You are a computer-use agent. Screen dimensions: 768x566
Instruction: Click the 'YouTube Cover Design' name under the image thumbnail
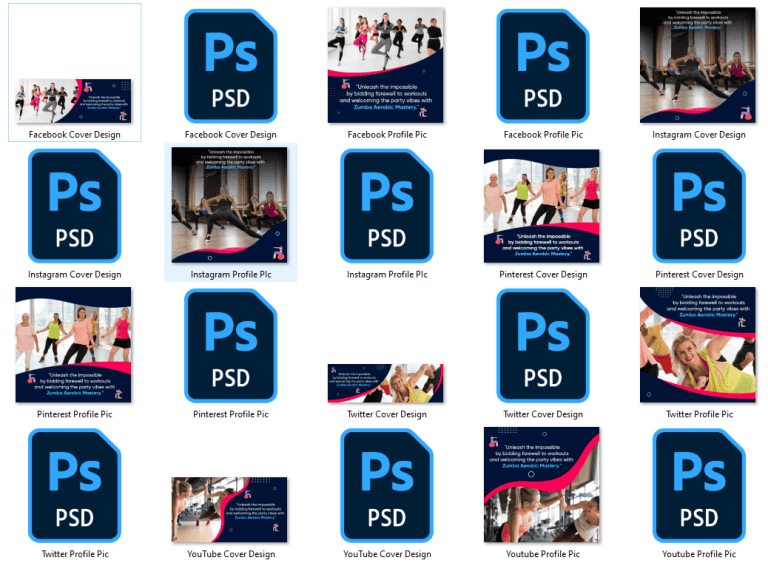click(230, 554)
